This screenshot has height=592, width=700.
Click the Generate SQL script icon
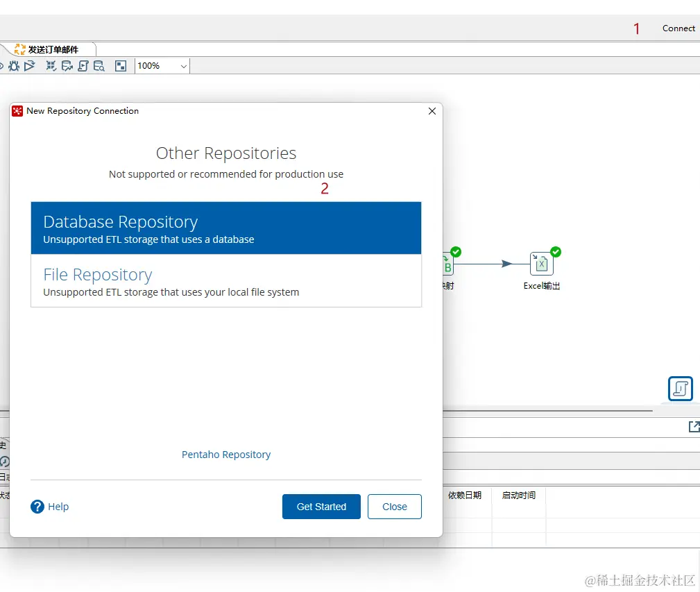tap(83, 66)
